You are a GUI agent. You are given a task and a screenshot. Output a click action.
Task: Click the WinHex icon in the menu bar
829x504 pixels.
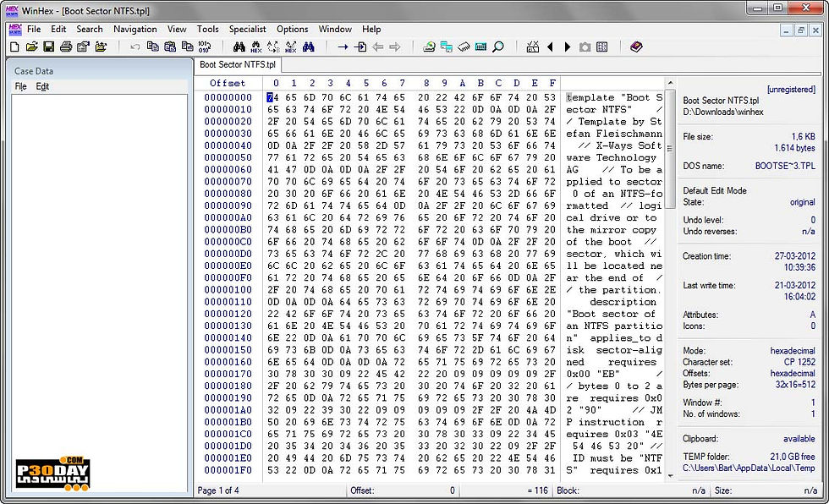(15, 29)
